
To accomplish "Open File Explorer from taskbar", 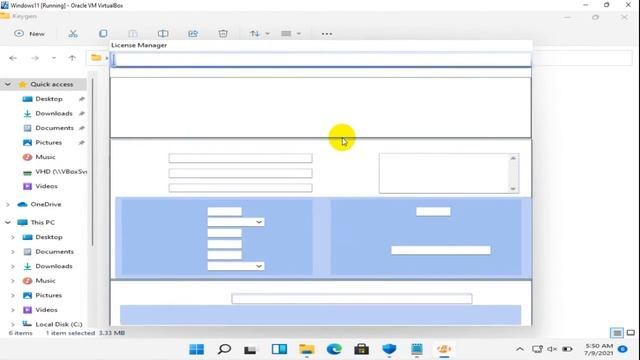I will [307, 349].
